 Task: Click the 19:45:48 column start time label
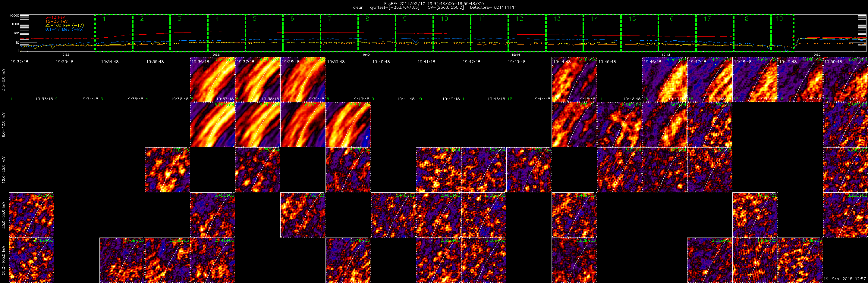607,62
